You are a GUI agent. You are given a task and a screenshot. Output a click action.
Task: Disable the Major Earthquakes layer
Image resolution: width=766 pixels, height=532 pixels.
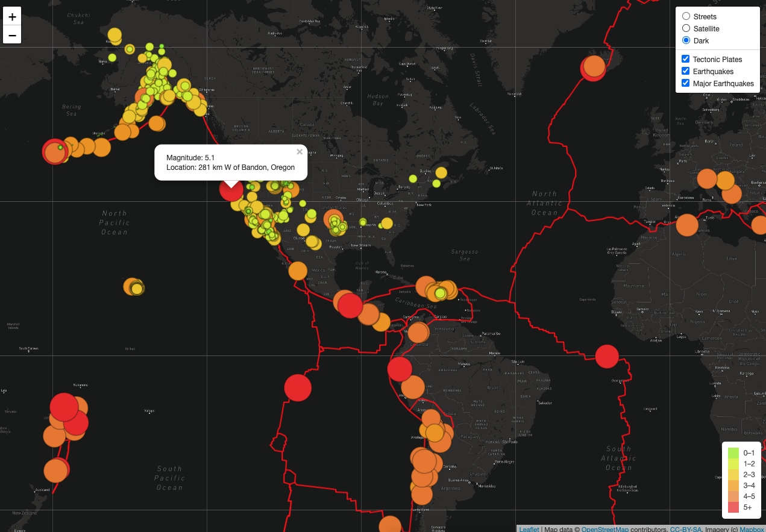click(685, 83)
